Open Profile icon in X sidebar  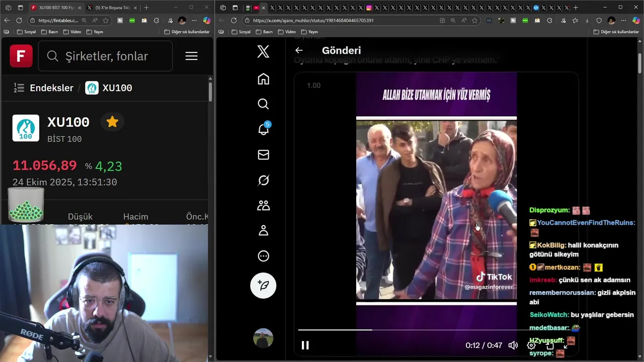(263, 230)
